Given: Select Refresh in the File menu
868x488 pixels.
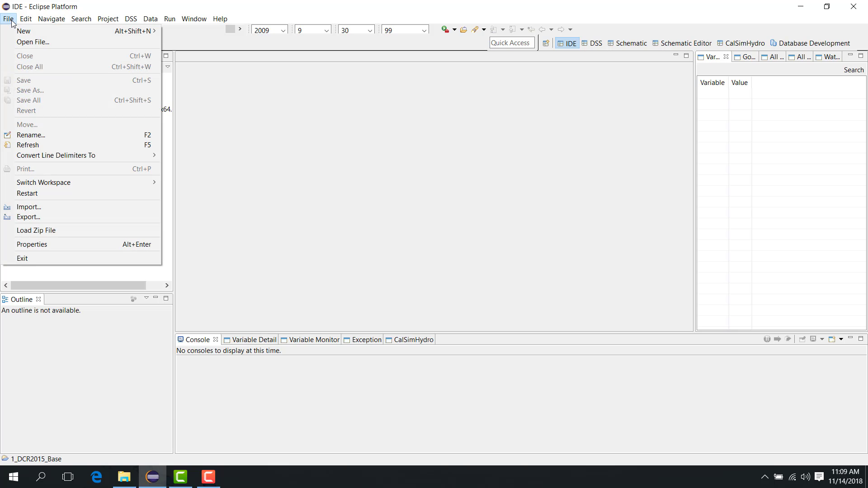Looking at the screenshot, I should [81, 145].
